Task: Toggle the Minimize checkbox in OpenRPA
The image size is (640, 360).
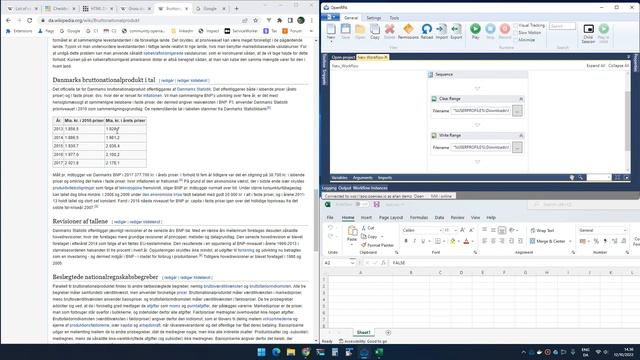Action: [x=516, y=40]
